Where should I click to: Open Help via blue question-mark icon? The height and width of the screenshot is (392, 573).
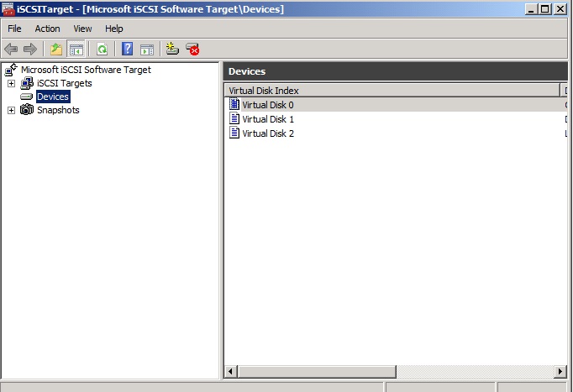(127, 49)
